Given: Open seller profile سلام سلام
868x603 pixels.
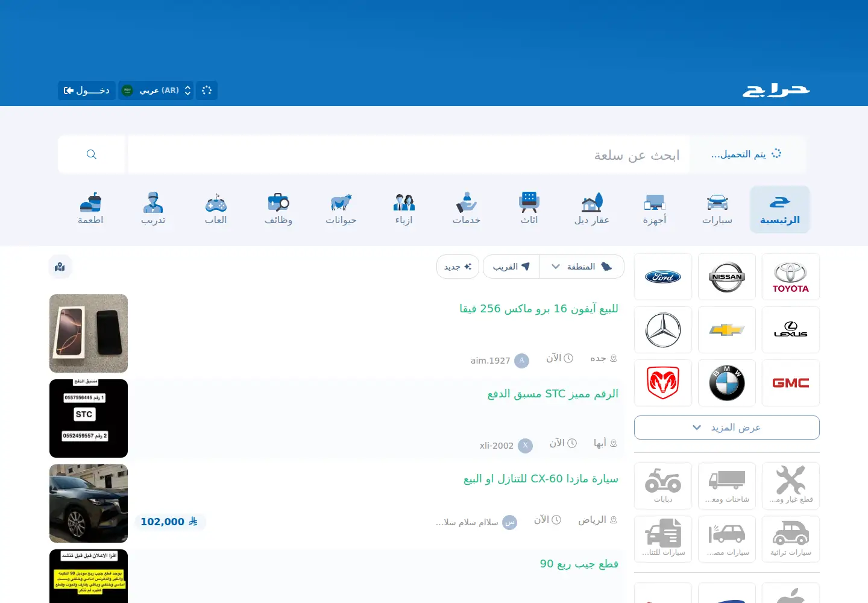Looking at the screenshot, I should coord(476,522).
